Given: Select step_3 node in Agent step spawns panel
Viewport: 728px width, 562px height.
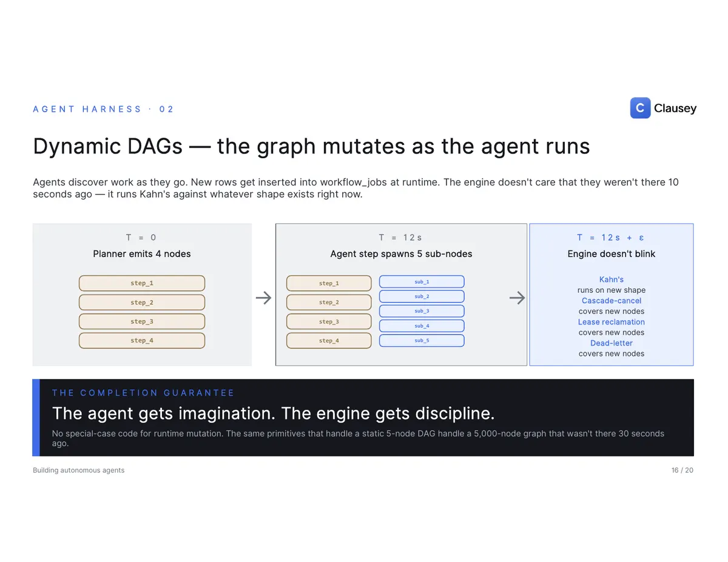Looking at the screenshot, I should point(329,321).
